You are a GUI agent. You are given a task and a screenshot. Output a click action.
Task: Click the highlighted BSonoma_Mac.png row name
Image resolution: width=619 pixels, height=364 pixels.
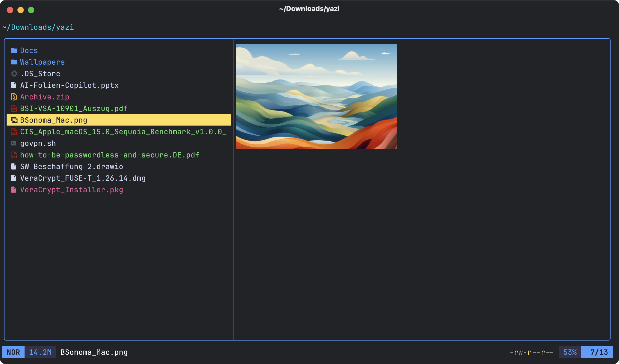pos(54,120)
